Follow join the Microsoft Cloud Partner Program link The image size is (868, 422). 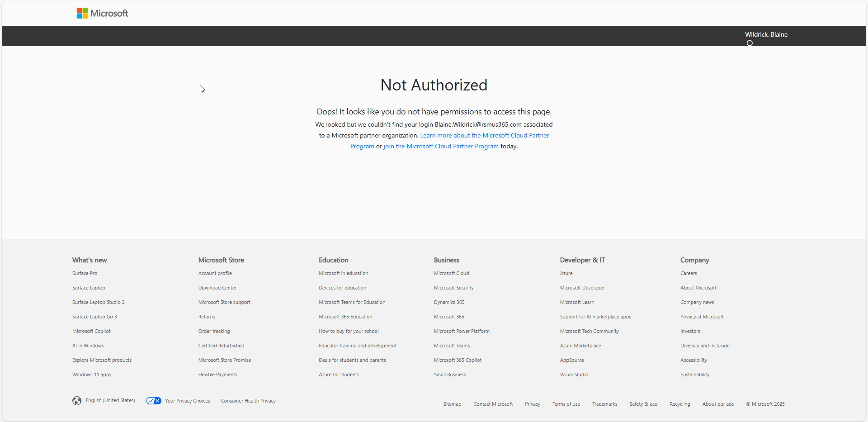point(441,146)
